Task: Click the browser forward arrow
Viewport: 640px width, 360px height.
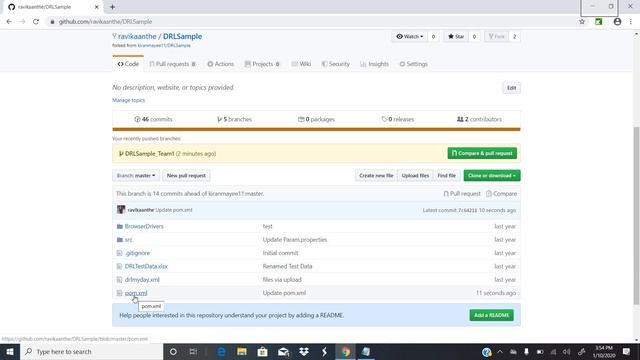Action: pyautogui.click(x=22, y=22)
